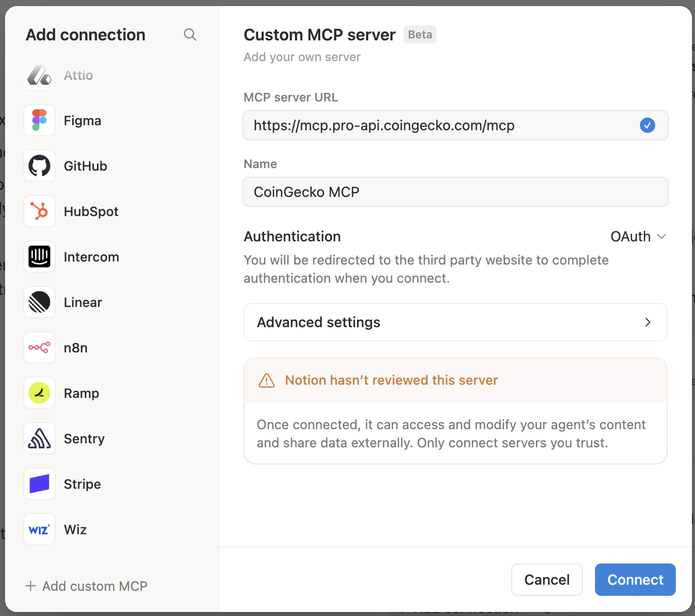The image size is (695, 616).
Task: Click the GitHub octocat icon
Action: click(39, 166)
